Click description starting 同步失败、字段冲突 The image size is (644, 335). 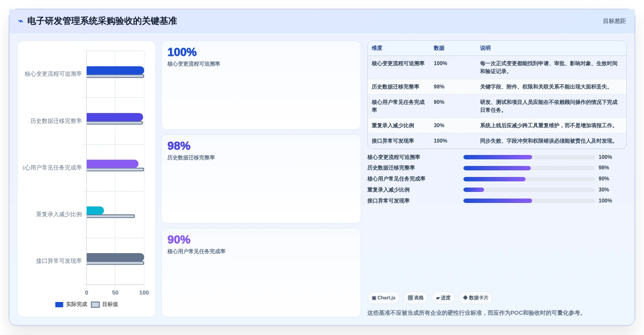[x=548, y=141]
